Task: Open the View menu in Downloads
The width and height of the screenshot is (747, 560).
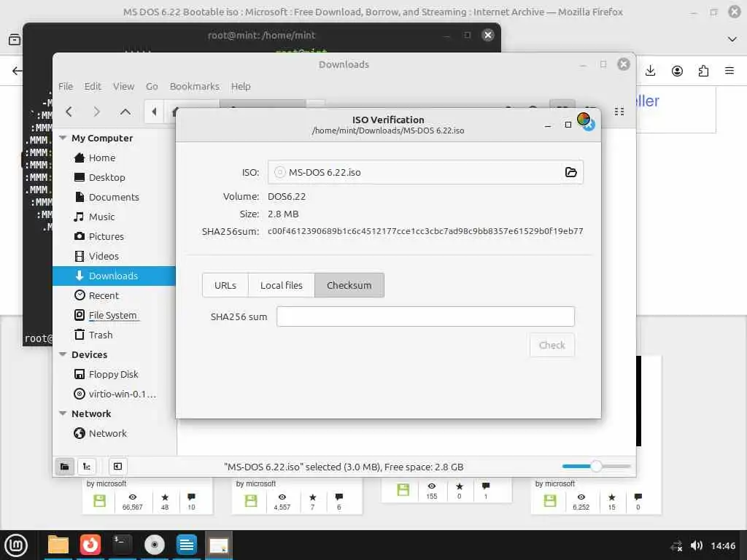Action: pyautogui.click(x=123, y=86)
